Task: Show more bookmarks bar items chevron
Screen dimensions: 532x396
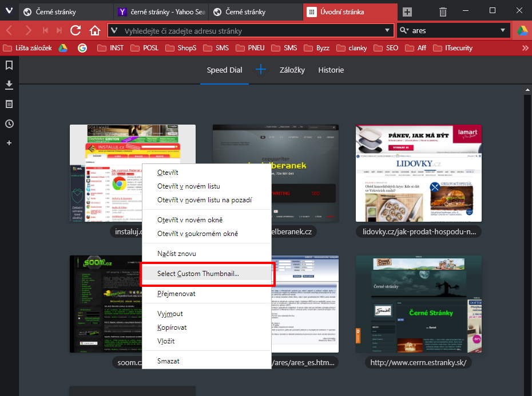Action: click(525, 48)
